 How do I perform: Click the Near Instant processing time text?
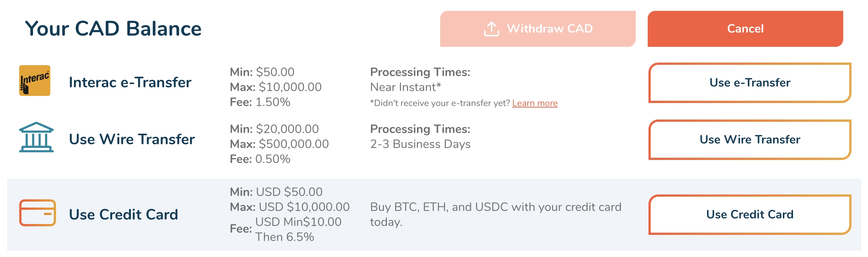[406, 87]
